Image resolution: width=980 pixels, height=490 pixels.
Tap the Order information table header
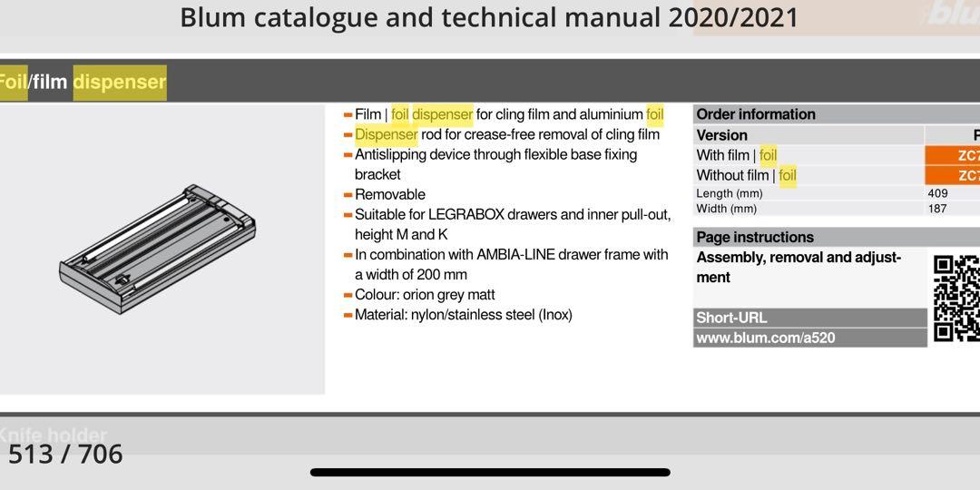coord(756,114)
